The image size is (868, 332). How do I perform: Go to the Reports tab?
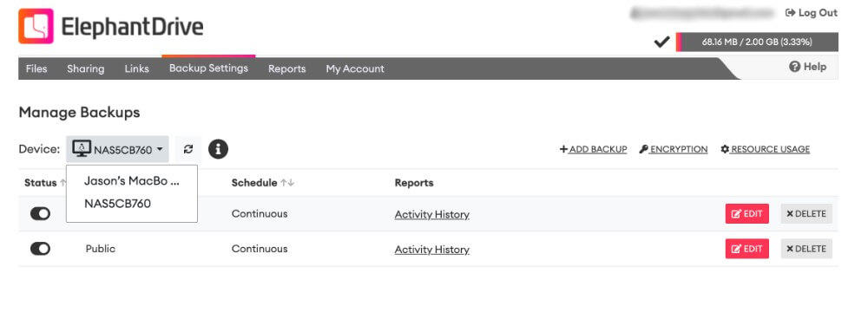pos(286,69)
